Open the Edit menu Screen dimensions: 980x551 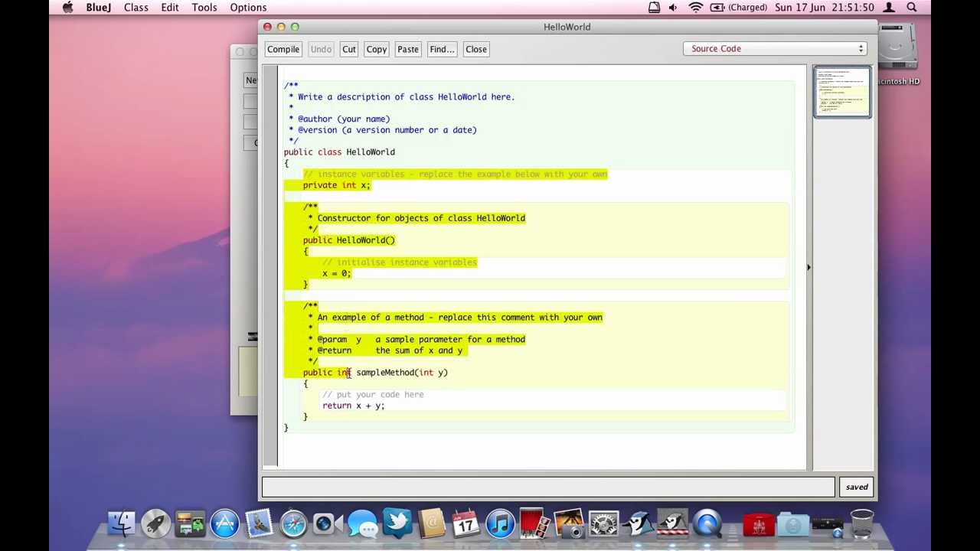170,8
